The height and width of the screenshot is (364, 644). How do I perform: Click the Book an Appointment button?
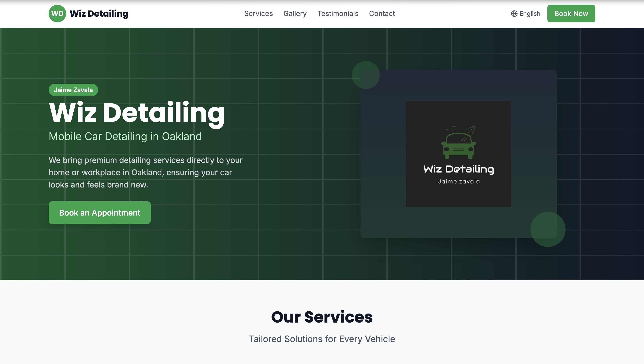(99, 212)
